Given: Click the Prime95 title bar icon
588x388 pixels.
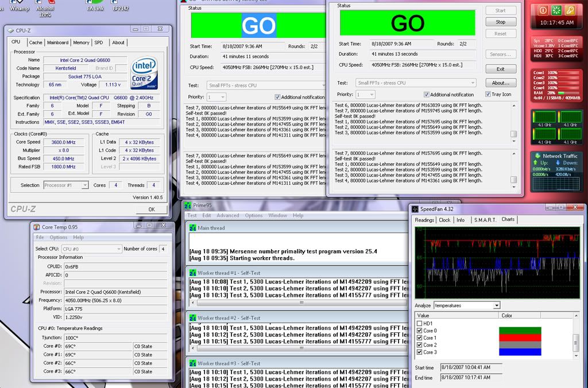Looking at the screenshot, I should (x=188, y=205).
